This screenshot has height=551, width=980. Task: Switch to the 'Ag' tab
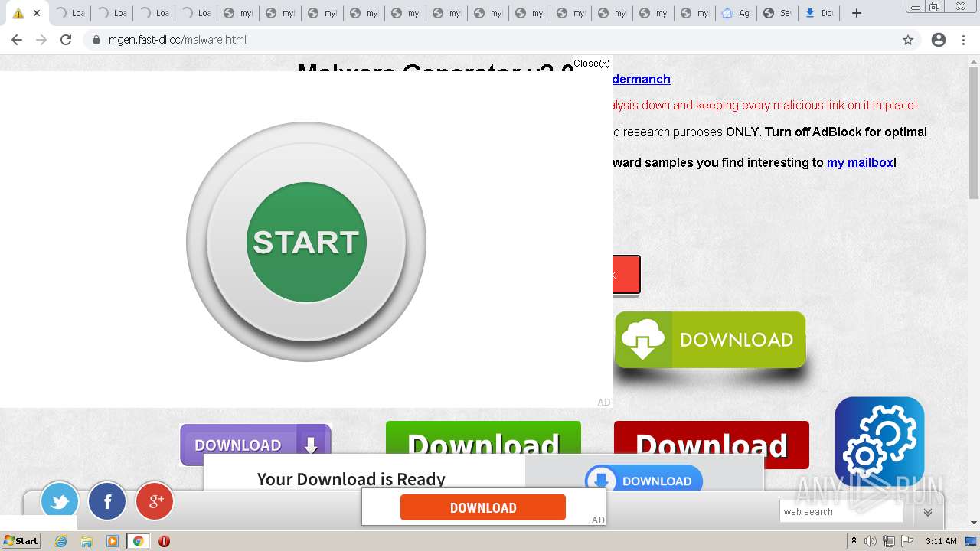coord(736,13)
